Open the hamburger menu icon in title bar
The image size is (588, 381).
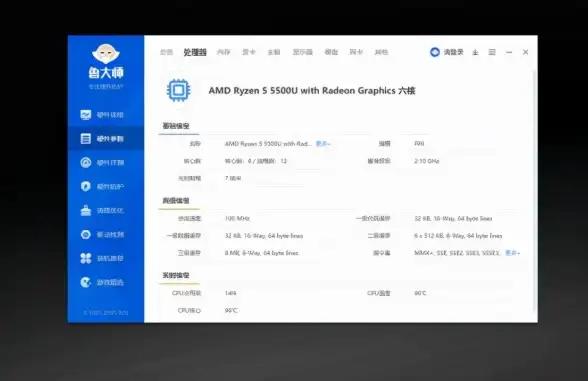pos(492,52)
